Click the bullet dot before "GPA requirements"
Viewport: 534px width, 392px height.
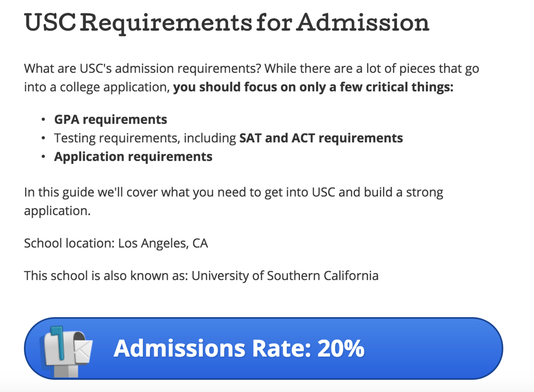click(x=44, y=120)
